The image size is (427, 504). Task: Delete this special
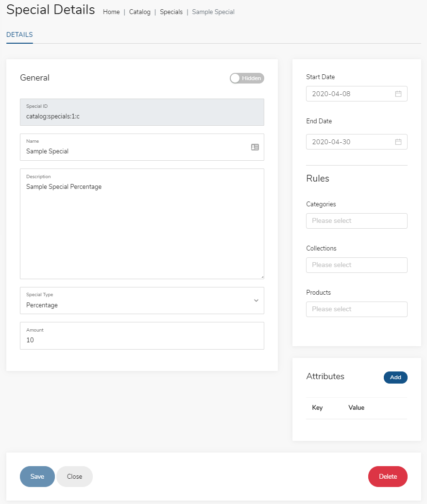pyautogui.click(x=388, y=476)
